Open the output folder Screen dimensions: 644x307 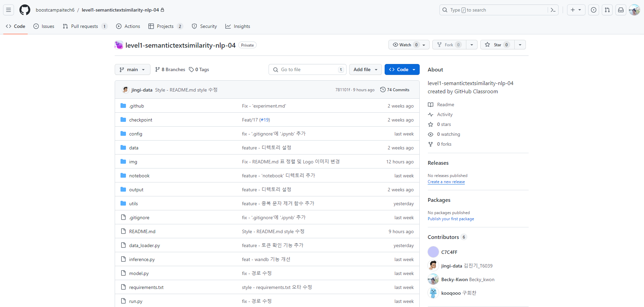136,190
